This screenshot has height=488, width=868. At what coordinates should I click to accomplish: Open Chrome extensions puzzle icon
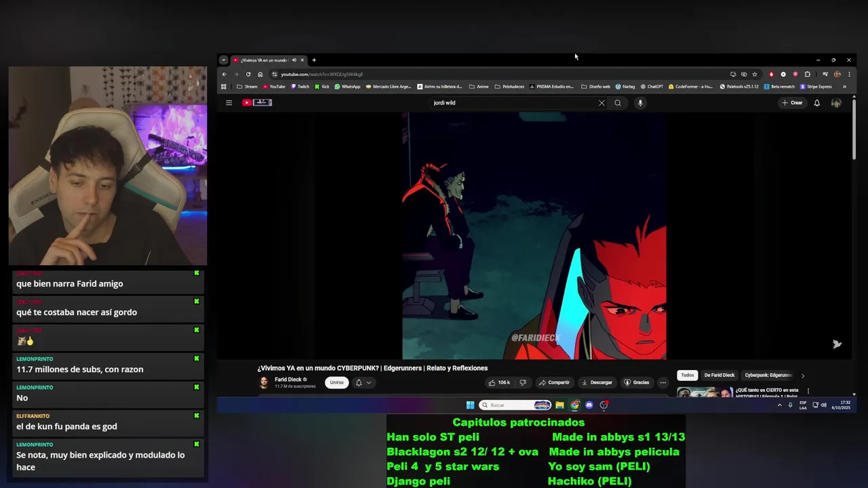pos(808,74)
